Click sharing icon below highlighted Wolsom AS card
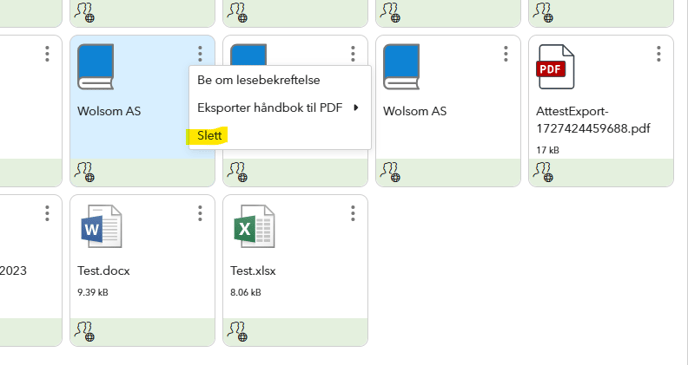688x365 pixels. click(84, 172)
